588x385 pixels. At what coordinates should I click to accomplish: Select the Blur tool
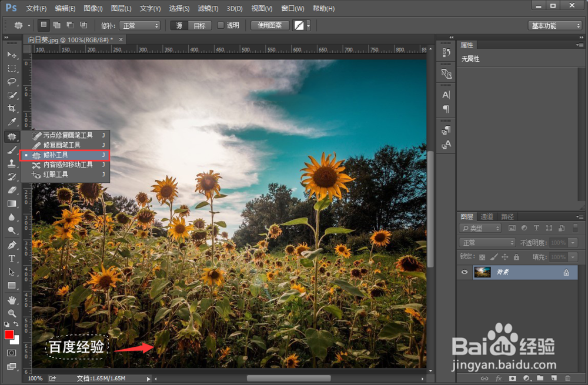pyautogui.click(x=12, y=217)
